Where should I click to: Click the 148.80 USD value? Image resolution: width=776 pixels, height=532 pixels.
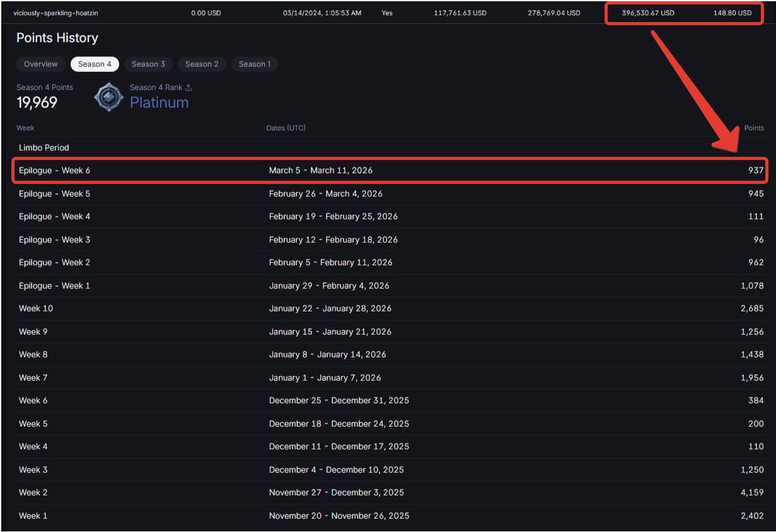coord(732,13)
